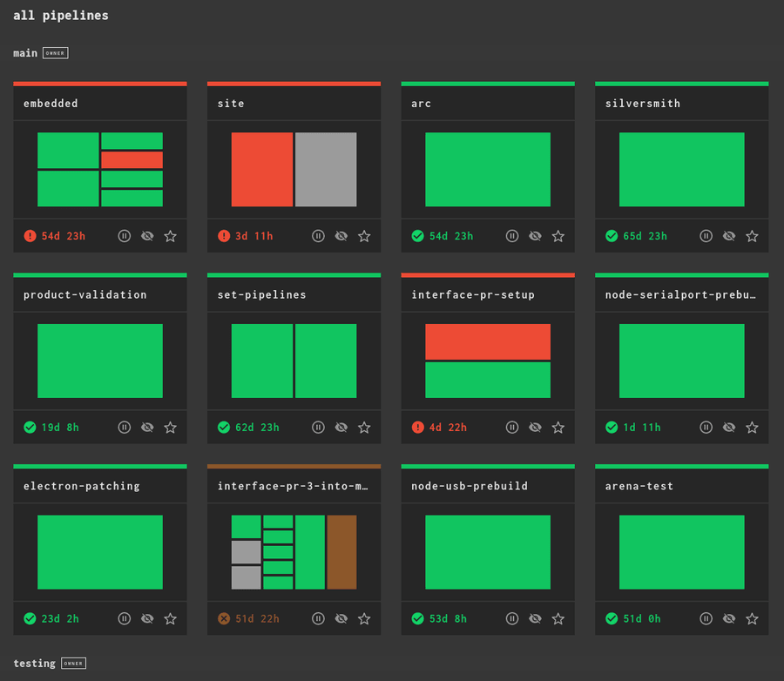Click the red failed build in site thumbnail
This screenshot has width=784, height=681.
click(261, 169)
